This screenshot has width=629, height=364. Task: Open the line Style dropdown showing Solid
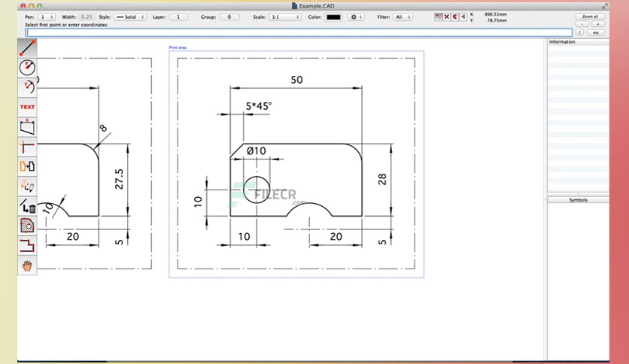(130, 17)
